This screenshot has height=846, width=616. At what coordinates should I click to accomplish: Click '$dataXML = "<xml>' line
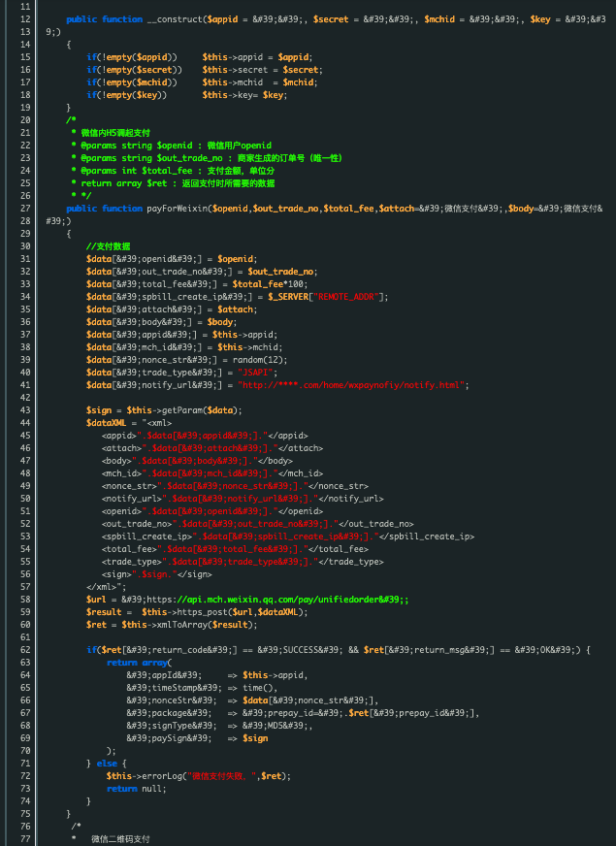[129, 423]
